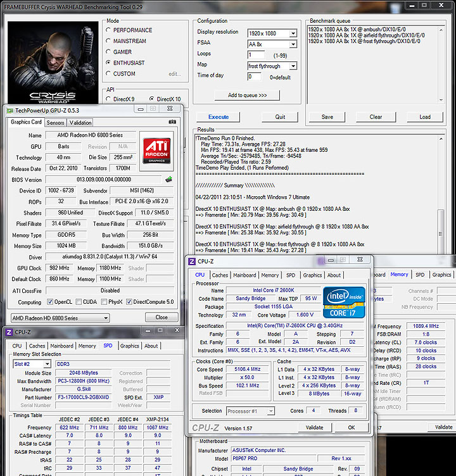Image resolution: width=456 pixels, height=476 pixels.
Task: Click the CPU tab in the SPD CPU-Z window
Action: coord(17,346)
